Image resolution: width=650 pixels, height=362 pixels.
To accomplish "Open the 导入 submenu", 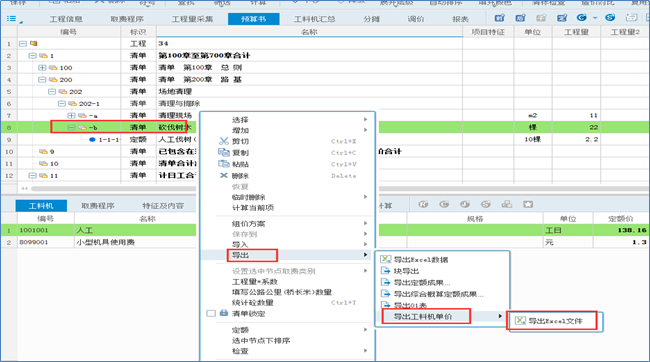I will click(288, 244).
